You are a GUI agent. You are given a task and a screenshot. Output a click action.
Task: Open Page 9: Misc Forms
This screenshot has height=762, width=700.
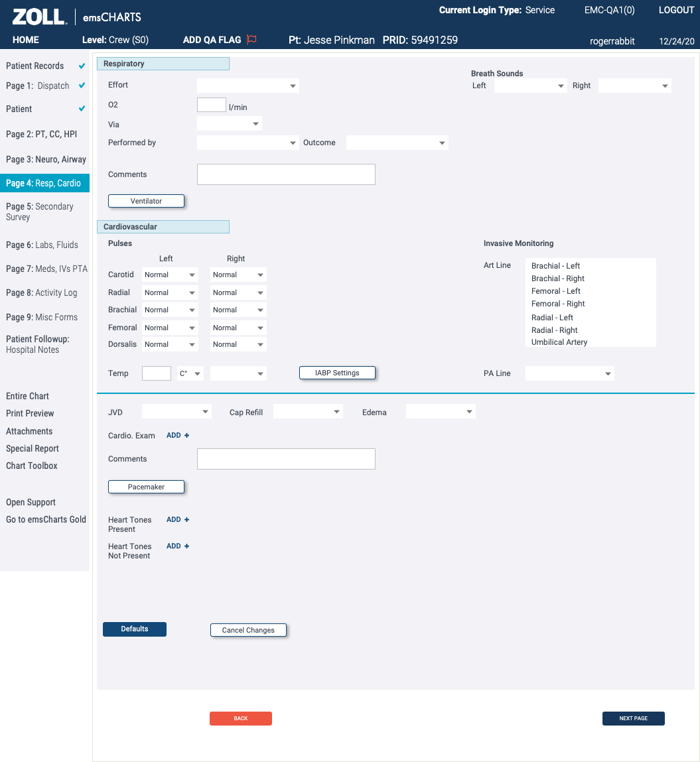click(x=42, y=317)
